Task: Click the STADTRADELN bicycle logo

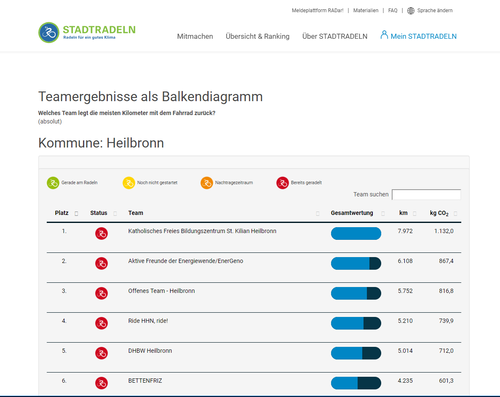Action: (x=49, y=33)
